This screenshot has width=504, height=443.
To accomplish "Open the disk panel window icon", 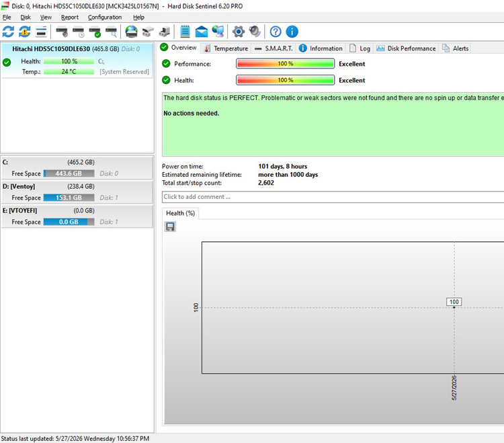I will pos(41,32).
